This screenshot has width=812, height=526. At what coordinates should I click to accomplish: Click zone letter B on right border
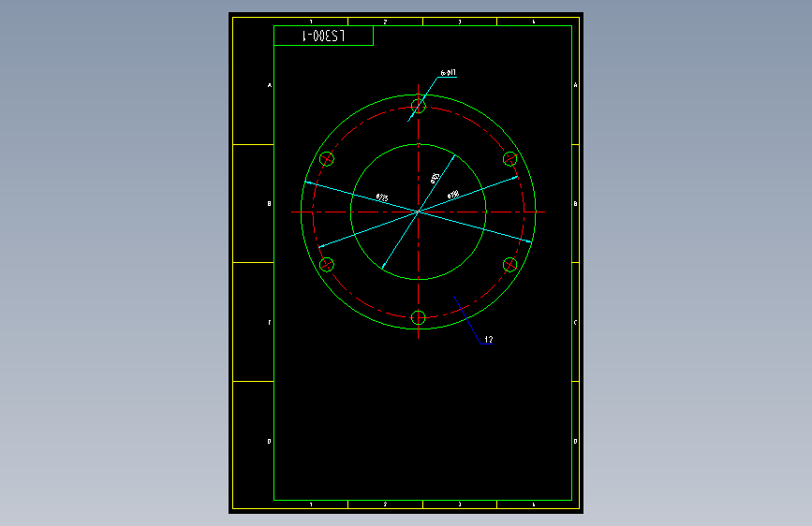[x=575, y=204]
